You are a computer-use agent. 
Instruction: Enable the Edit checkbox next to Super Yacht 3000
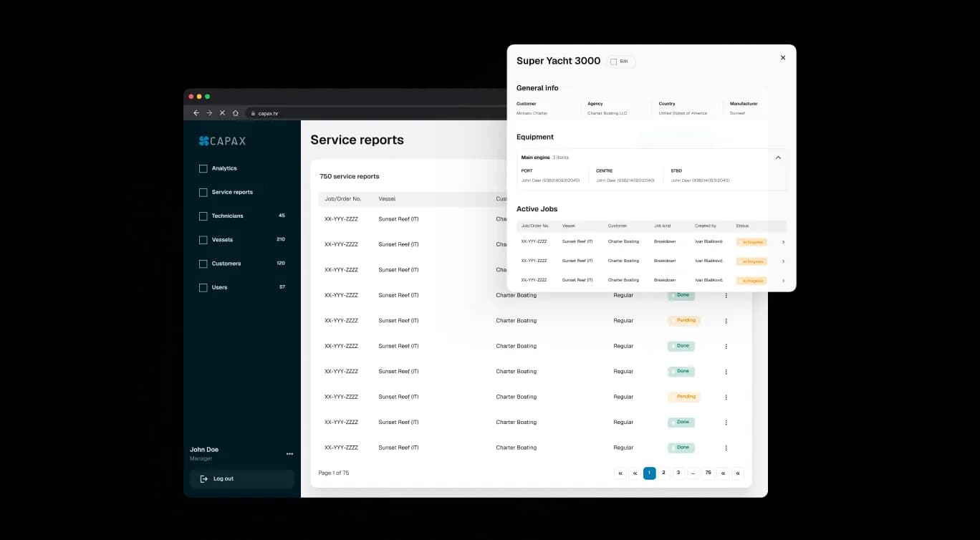point(613,62)
